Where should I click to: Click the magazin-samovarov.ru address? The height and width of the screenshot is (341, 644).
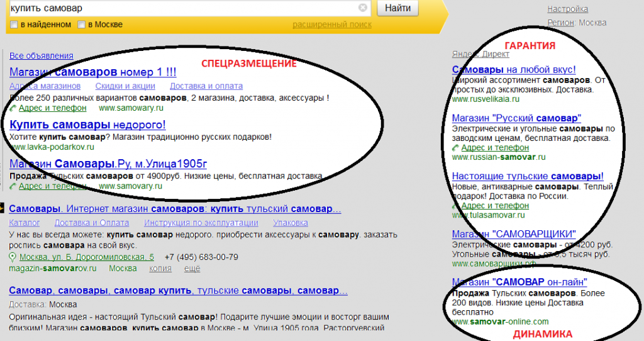point(53,268)
